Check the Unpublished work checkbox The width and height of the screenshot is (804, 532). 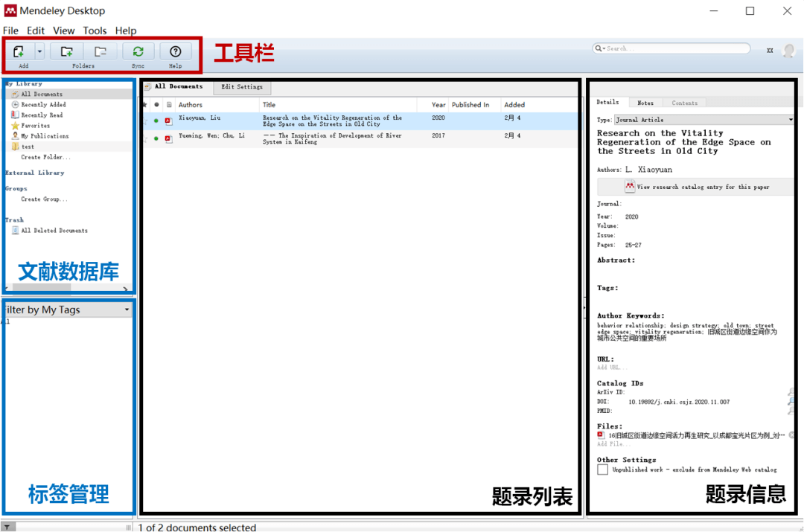tap(603, 469)
